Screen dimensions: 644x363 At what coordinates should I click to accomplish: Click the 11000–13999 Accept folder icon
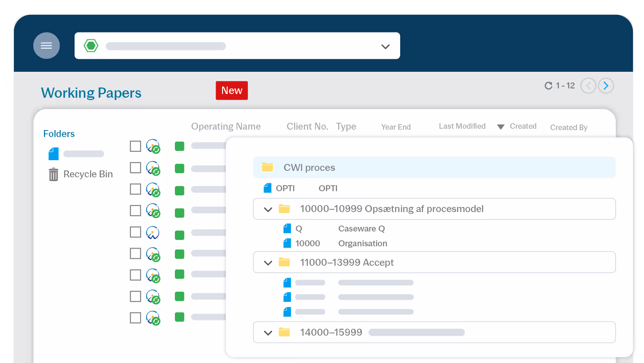point(284,262)
